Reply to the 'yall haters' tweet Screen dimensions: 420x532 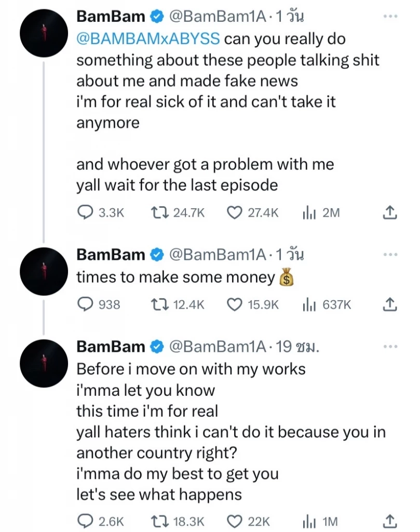point(85,521)
